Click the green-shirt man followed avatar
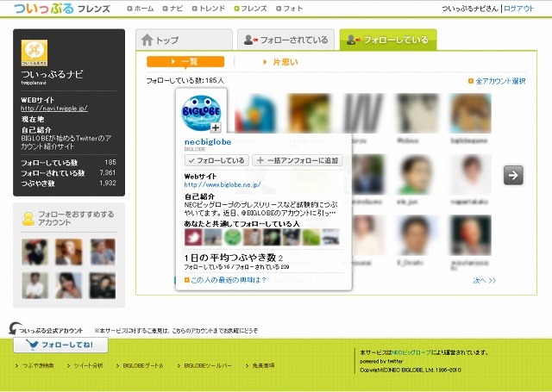Viewport: 552px width, 392px height. pos(417,174)
